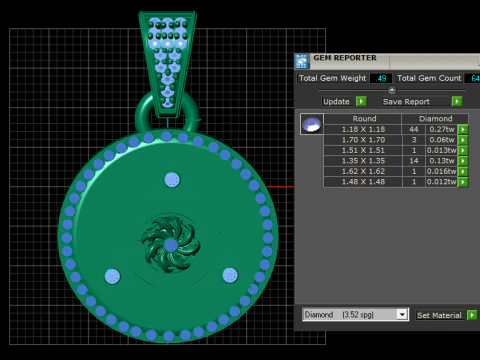Viewport: 480px width, 360px height.
Task: Click the 0.016tw weight cell
Action: pos(441,171)
